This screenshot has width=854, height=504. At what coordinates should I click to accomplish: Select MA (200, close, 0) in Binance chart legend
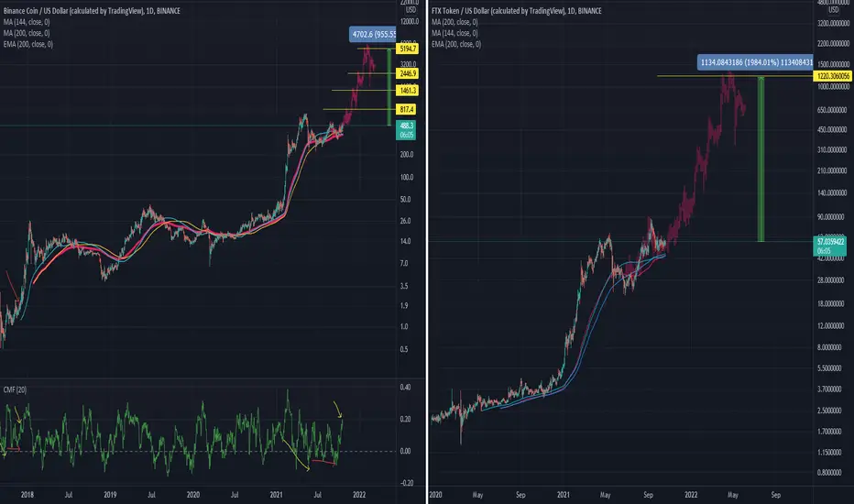(27, 33)
